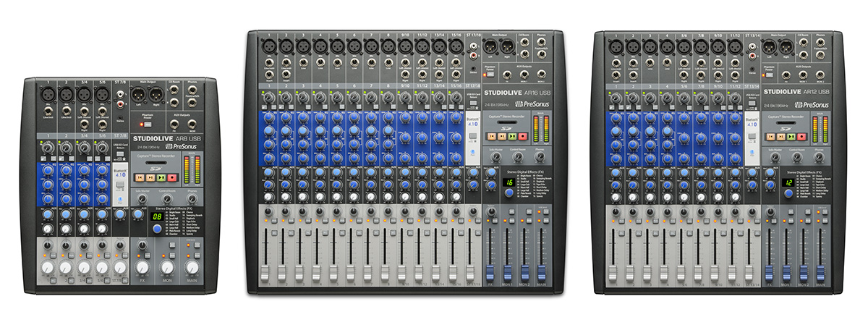
Task: Click the red Record button on the AR16 recorder
Action: 522,135
